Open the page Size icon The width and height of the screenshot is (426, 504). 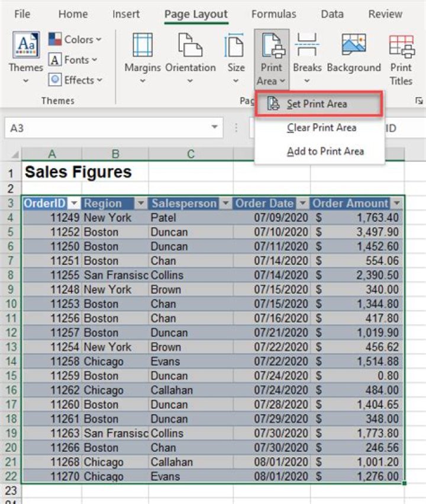coord(236,46)
